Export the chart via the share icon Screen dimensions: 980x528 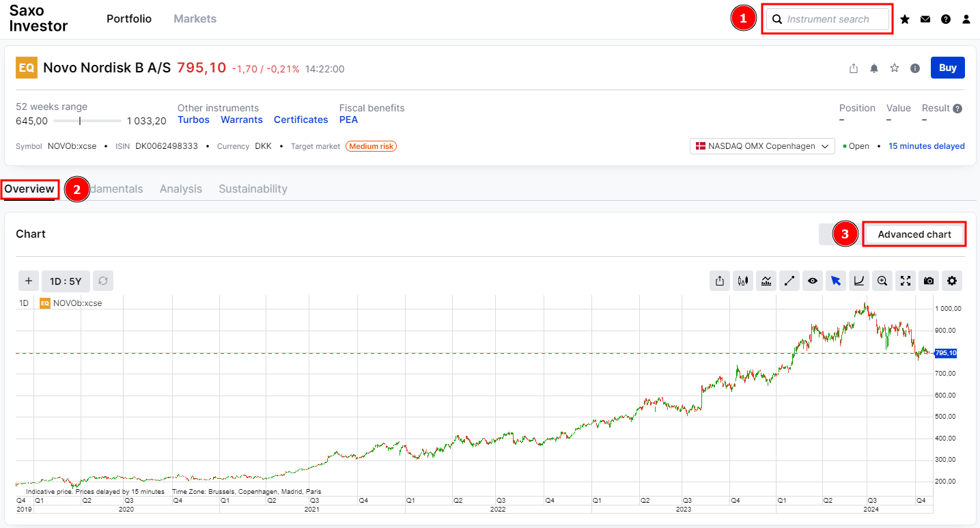tap(720, 281)
